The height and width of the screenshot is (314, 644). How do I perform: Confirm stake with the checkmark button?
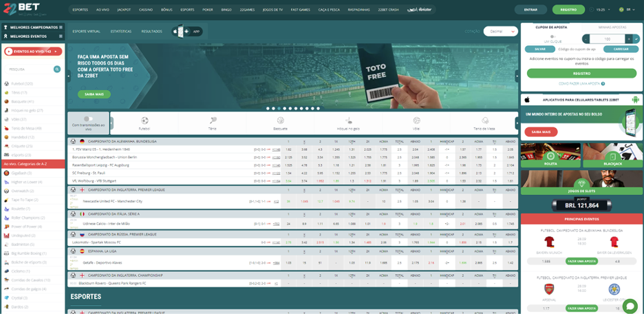click(636, 39)
